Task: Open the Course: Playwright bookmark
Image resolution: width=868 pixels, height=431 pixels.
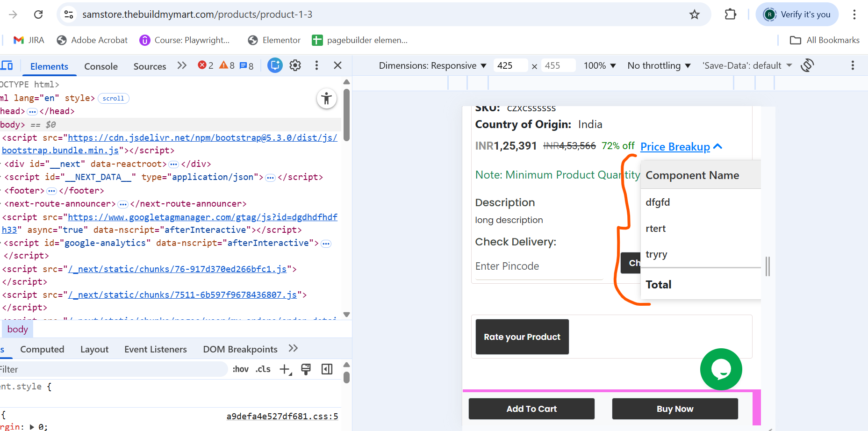Action: click(x=185, y=40)
